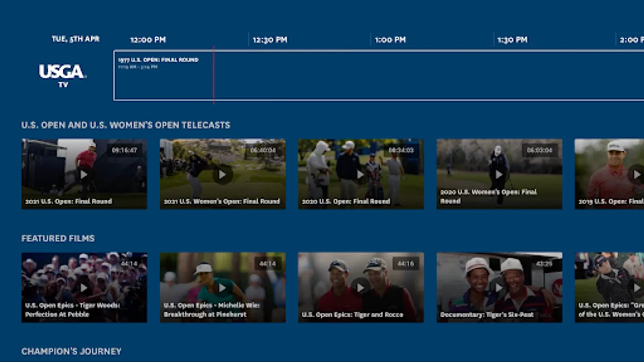Play 2021 U.S. Women's Open: Final Round
The height and width of the screenshot is (362, 644).
pyautogui.click(x=222, y=175)
